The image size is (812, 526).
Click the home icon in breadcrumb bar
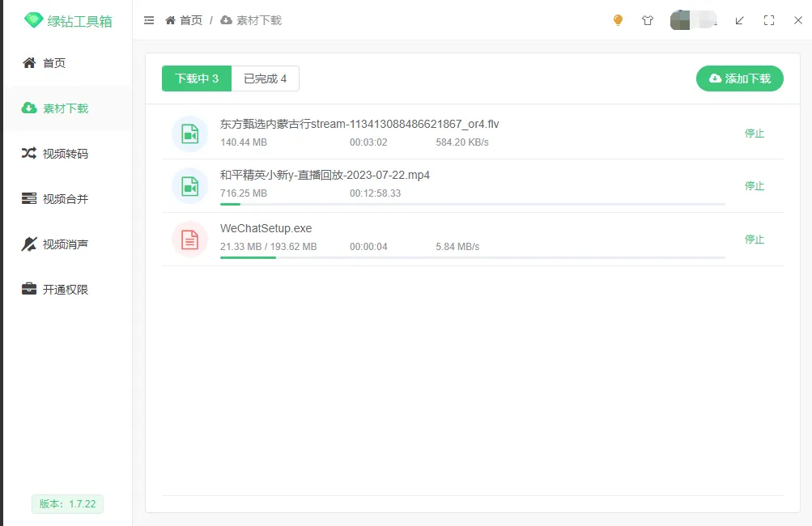click(168, 20)
